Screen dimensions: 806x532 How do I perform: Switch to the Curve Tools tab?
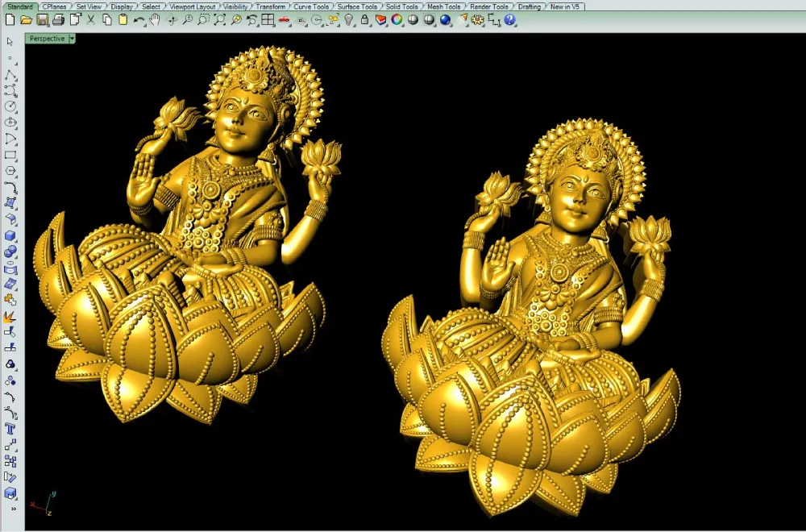pyautogui.click(x=311, y=6)
